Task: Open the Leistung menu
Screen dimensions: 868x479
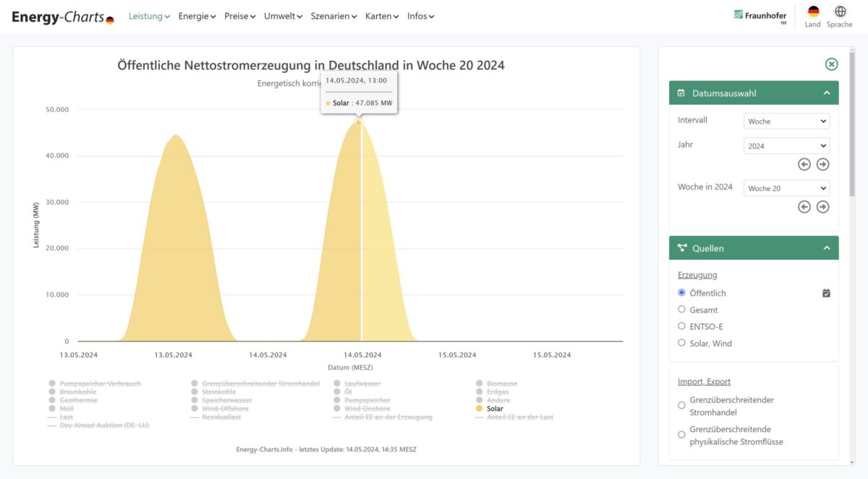Action: click(x=145, y=15)
